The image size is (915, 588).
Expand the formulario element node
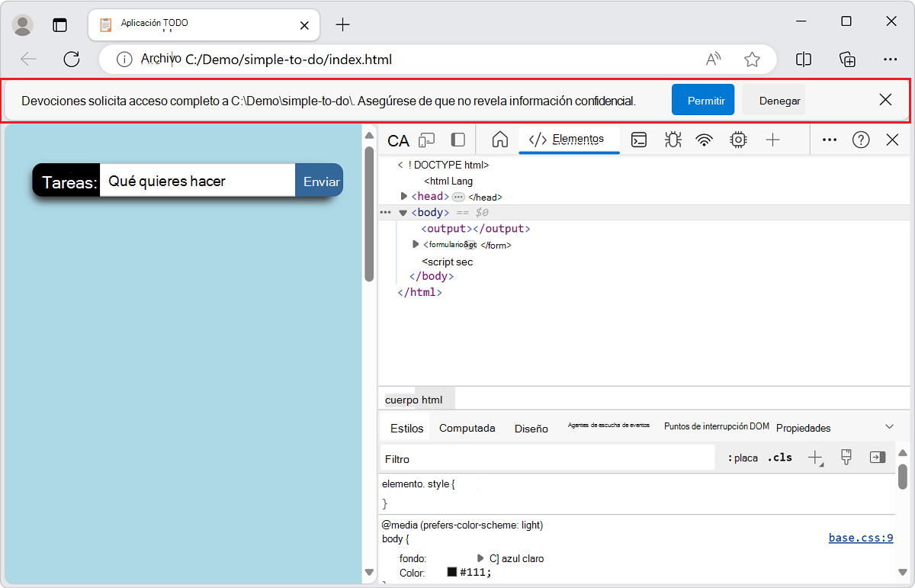(416, 244)
